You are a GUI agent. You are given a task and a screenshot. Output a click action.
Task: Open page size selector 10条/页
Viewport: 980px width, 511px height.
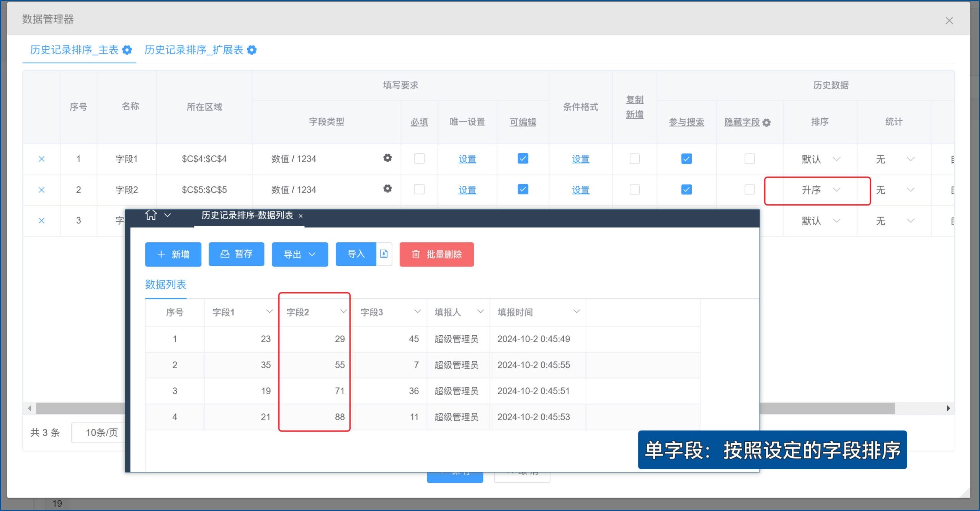(99, 433)
